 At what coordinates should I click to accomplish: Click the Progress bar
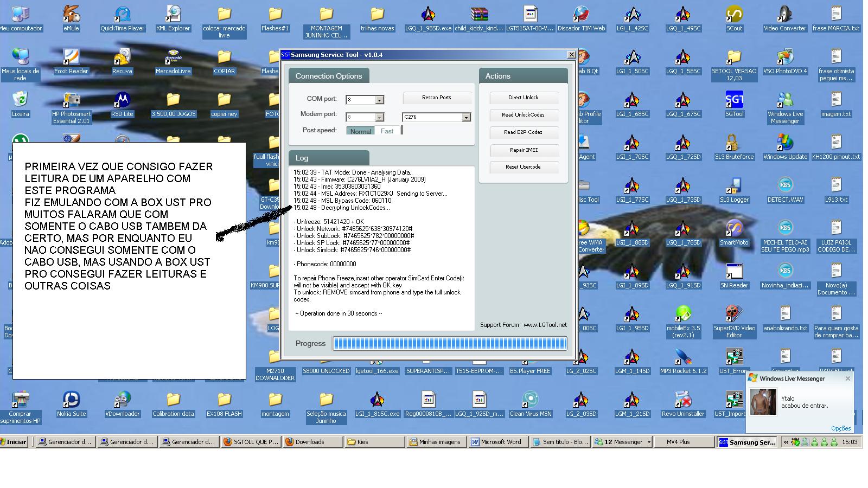coord(450,343)
